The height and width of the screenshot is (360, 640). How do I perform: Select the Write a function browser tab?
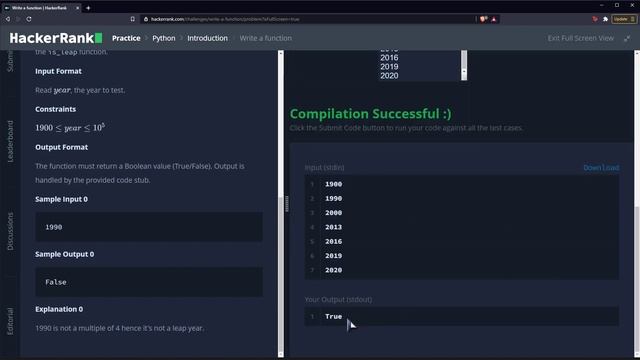pos(41,8)
